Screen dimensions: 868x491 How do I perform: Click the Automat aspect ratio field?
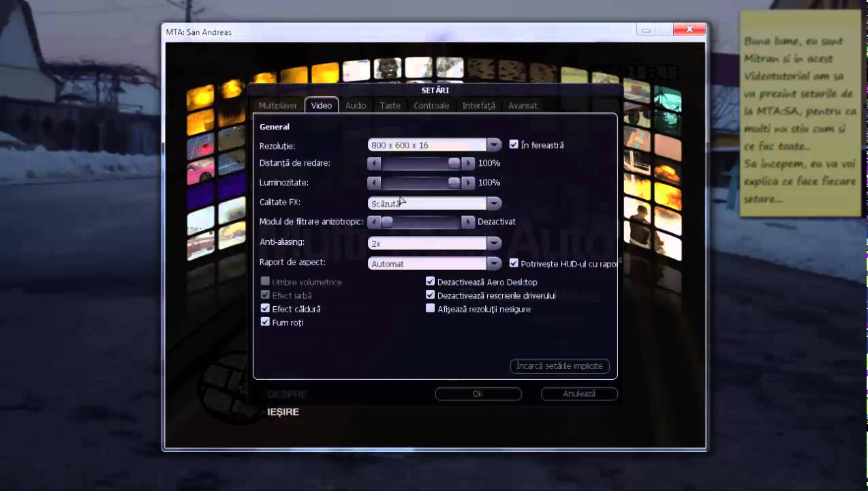[x=427, y=264]
